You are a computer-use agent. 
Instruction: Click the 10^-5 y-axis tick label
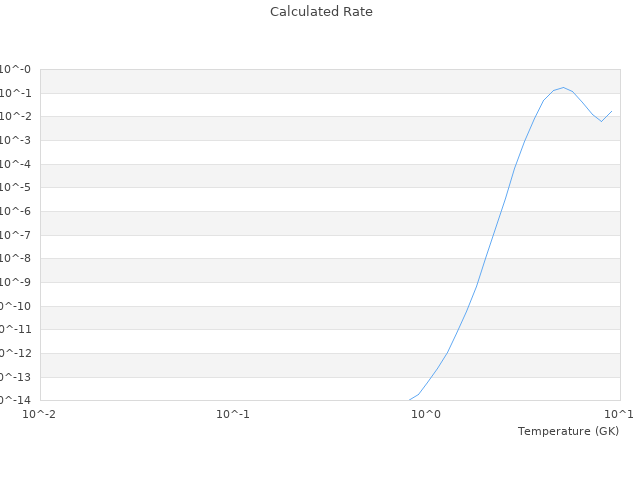tap(16, 187)
